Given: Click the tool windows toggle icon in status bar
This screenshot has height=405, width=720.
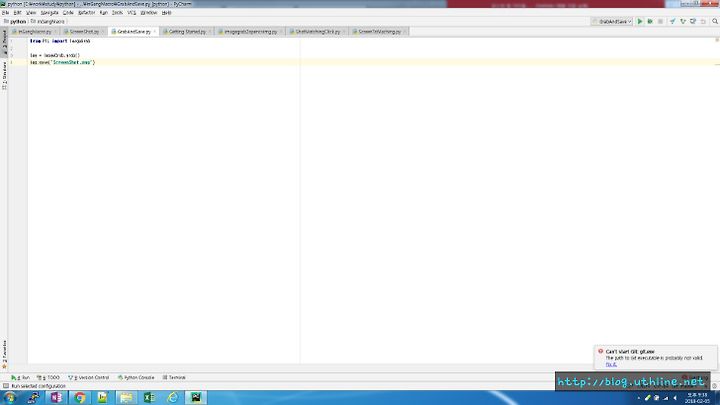Looking at the screenshot, I should coord(6,386).
